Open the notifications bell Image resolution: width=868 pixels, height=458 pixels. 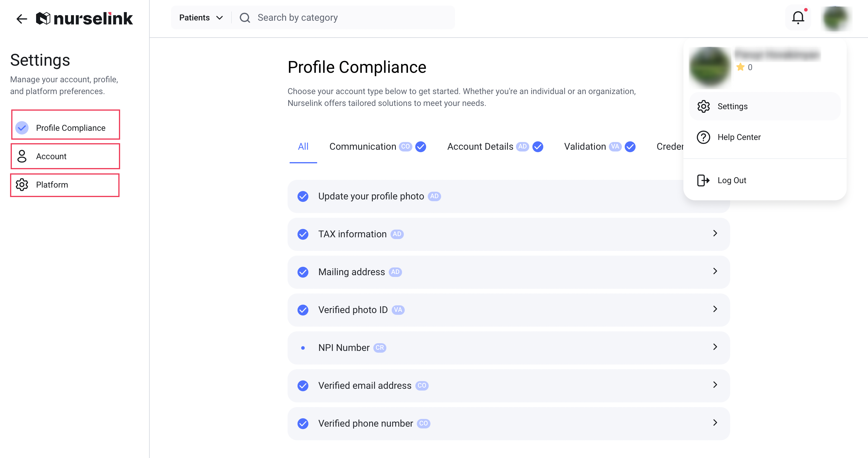click(x=798, y=17)
